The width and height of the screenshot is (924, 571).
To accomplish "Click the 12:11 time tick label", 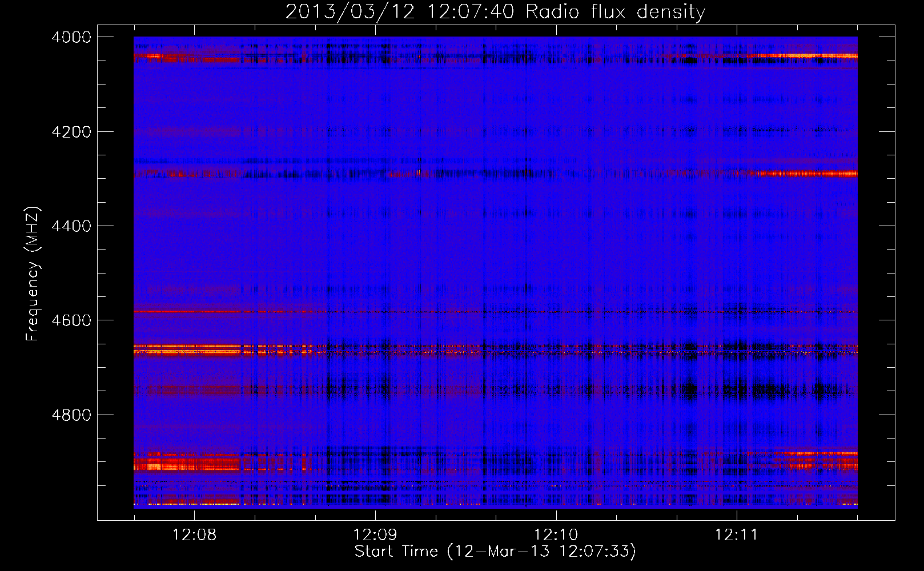I will click(737, 534).
